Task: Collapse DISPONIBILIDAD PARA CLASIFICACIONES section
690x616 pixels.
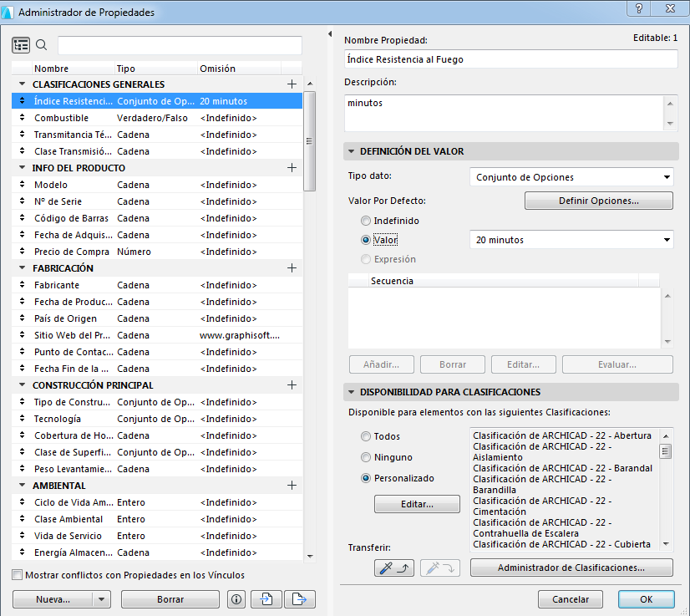Action: pos(351,392)
